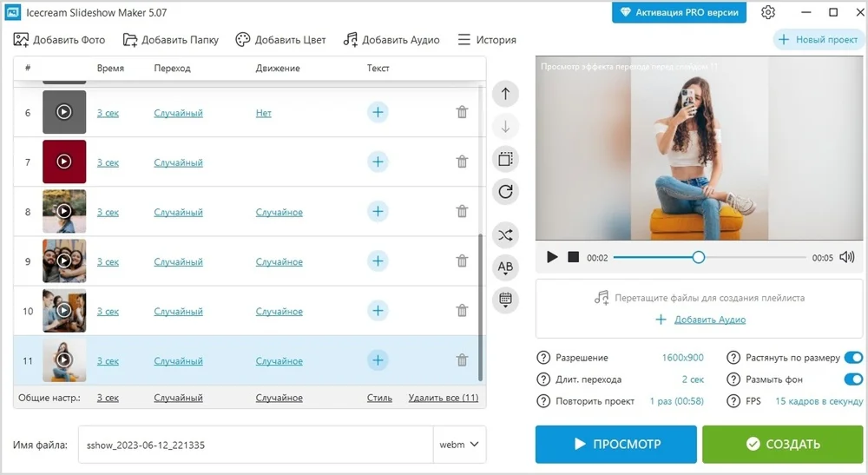Viewport: 868px width, 475px height.
Task: Delete slide 9 with trash icon
Action: click(462, 261)
